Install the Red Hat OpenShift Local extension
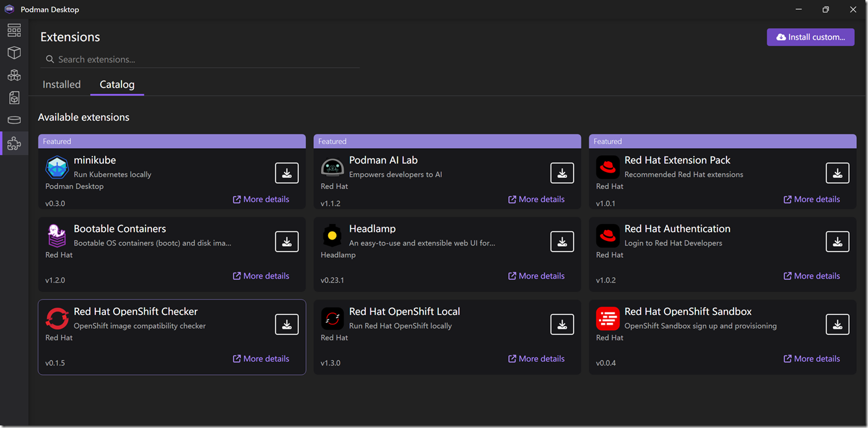The height and width of the screenshot is (428, 868). 562,324
